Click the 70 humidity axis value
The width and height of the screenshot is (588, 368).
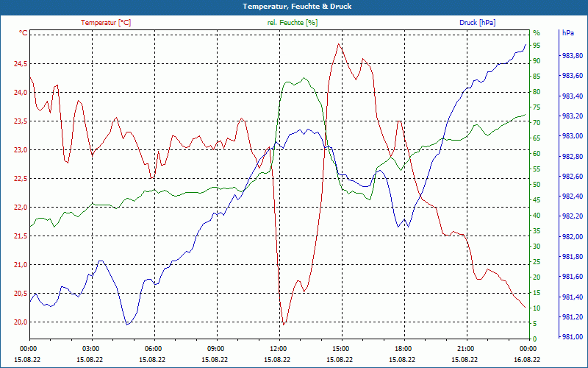pos(537,122)
